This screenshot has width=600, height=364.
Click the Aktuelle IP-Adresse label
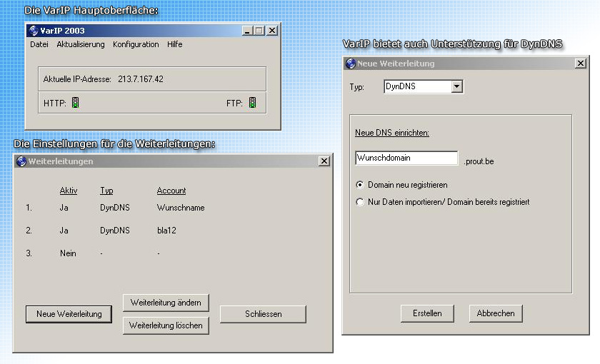77,79
